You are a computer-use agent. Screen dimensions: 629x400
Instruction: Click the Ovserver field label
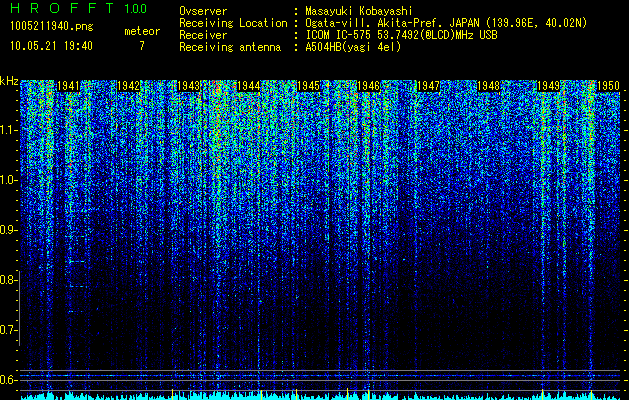[203, 11]
